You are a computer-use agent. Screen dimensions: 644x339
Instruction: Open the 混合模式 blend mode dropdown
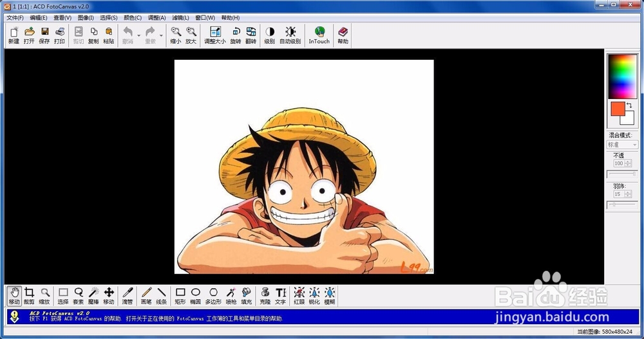coord(622,145)
